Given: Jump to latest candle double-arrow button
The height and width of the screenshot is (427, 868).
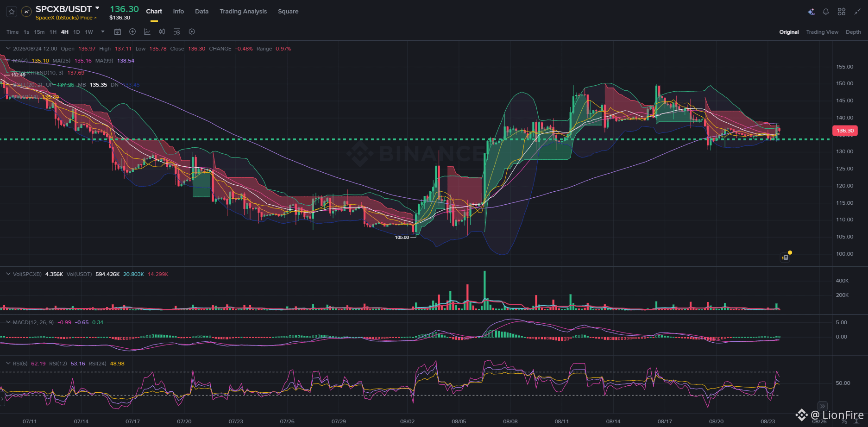Looking at the screenshot, I should 822,406.
